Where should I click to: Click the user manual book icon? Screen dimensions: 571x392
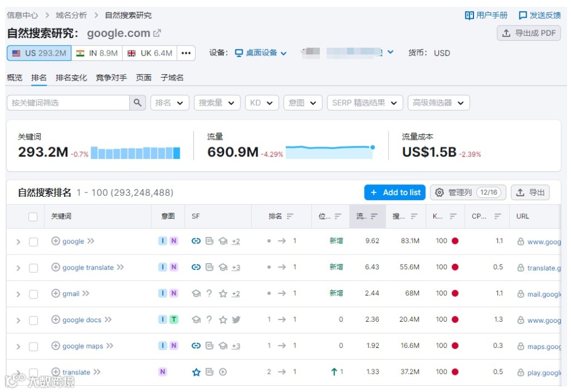click(x=470, y=15)
